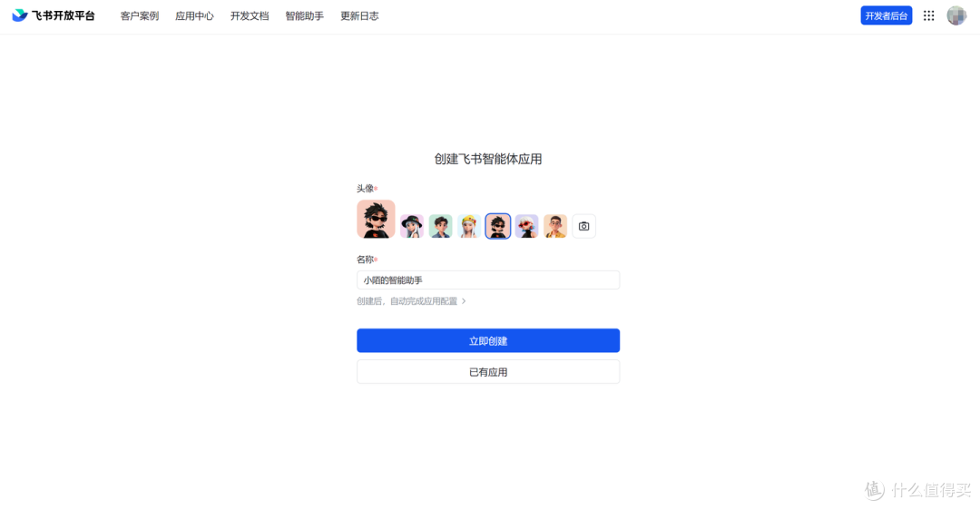Image resolution: width=980 pixels, height=510 pixels.
Task: Expand 创建后，自动完成应用配置 details
Action: click(x=411, y=301)
